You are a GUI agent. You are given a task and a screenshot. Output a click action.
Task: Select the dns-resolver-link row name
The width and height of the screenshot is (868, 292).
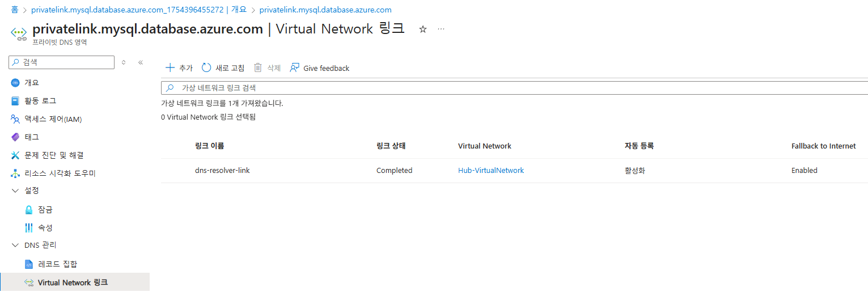[x=222, y=171]
